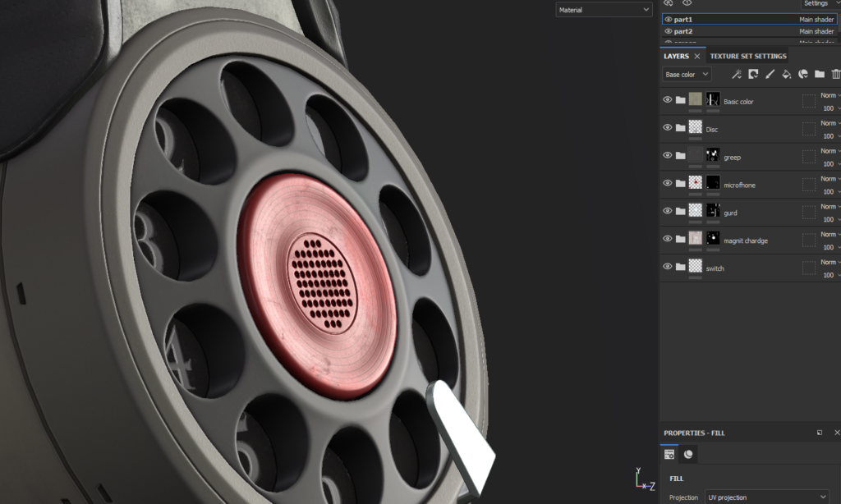841x504 pixels.
Task: Hide the part2 texture set visibility eye
Action: click(667, 30)
